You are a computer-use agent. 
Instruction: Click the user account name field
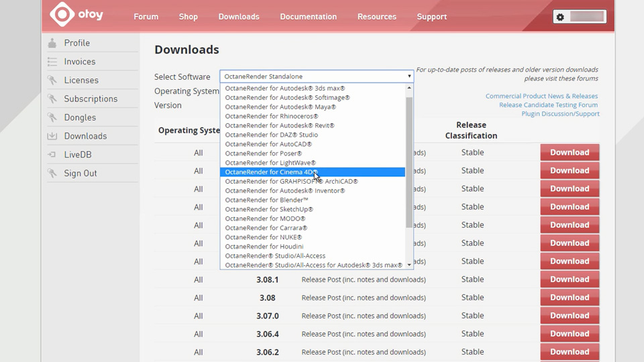587,17
